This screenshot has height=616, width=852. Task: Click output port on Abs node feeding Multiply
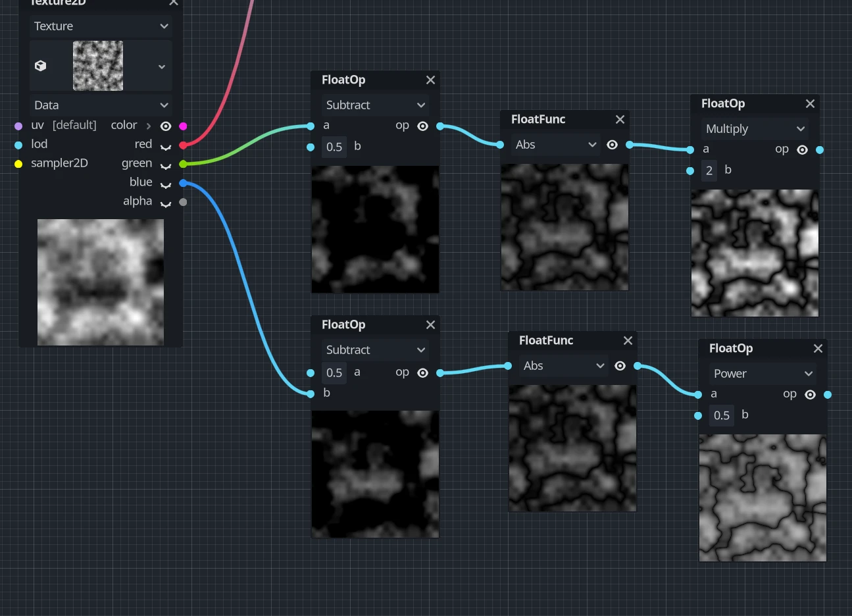pos(629,144)
